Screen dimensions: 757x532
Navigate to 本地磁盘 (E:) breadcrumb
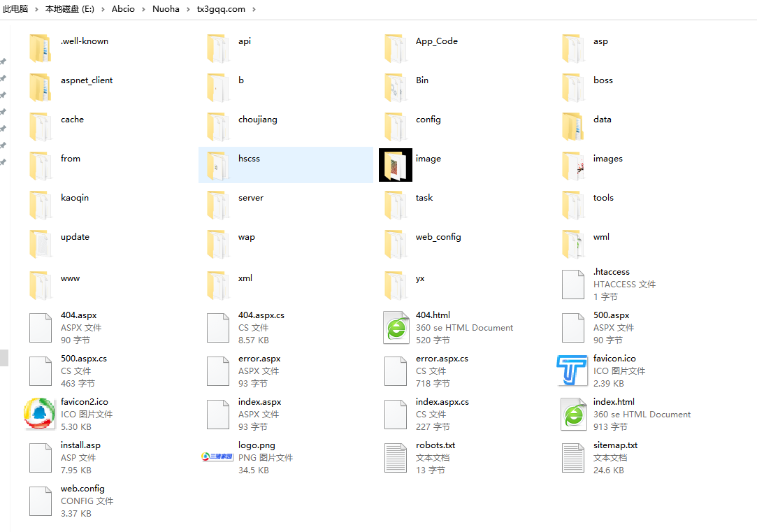coord(69,9)
